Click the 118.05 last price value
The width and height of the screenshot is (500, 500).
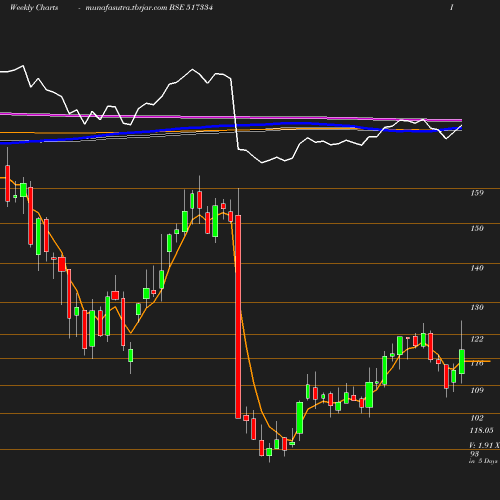[x=481, y=430]
